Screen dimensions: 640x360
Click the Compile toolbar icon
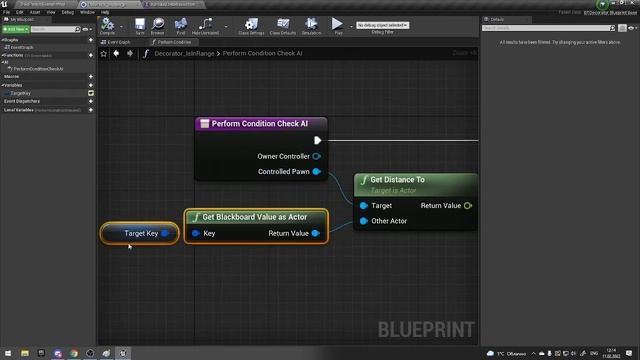pos(107,25)
